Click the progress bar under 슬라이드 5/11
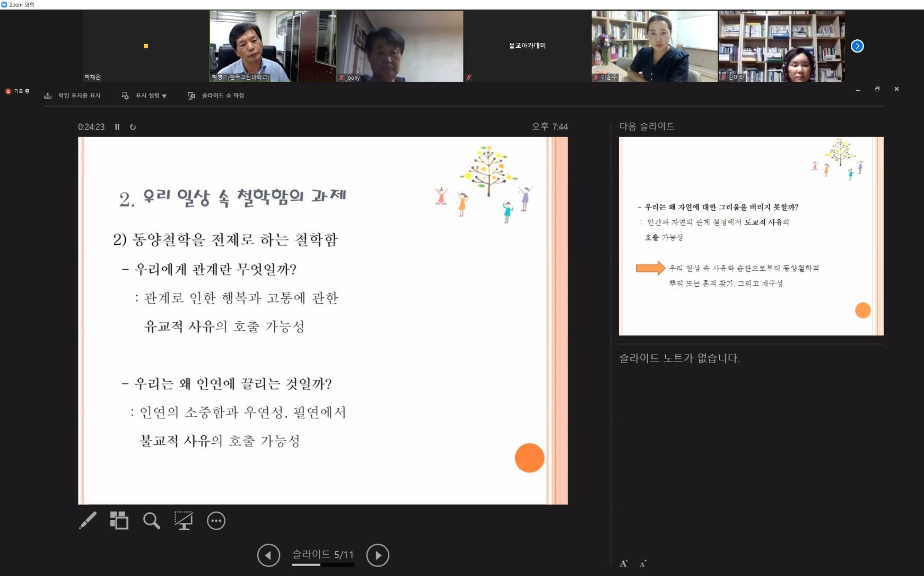The image size is (924, 576). 322,565
